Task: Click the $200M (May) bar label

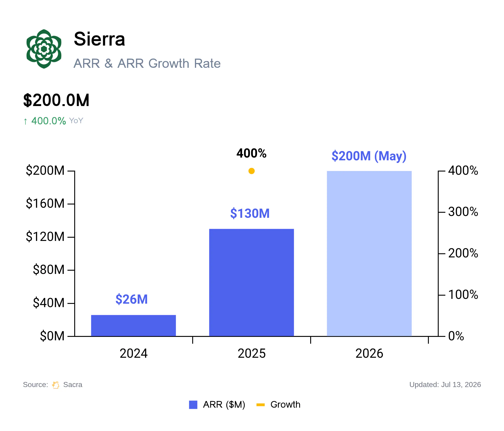Action: (369, 156)
